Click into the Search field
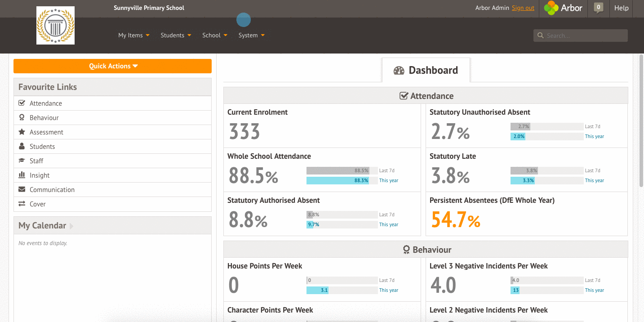644x322 pixels. pos(581,36)
